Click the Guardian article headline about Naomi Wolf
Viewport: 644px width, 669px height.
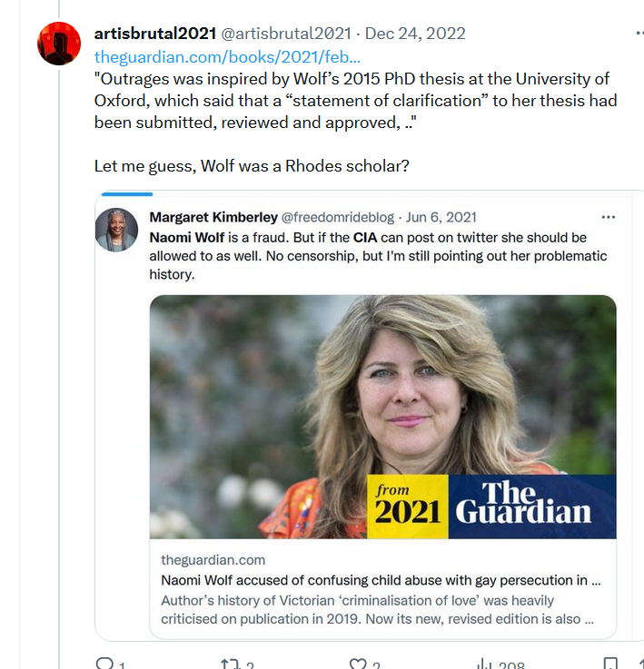pyautogui.click(x=381, y=580)
